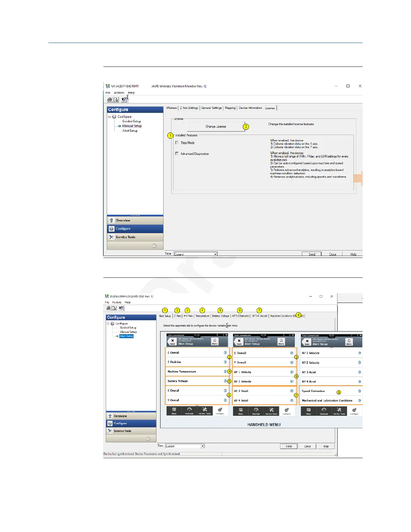Click the 9530 E42EFFFE2A title bar app icon
Image resolution: width=411 pixels, height=532 pixels.
[107, 296]
